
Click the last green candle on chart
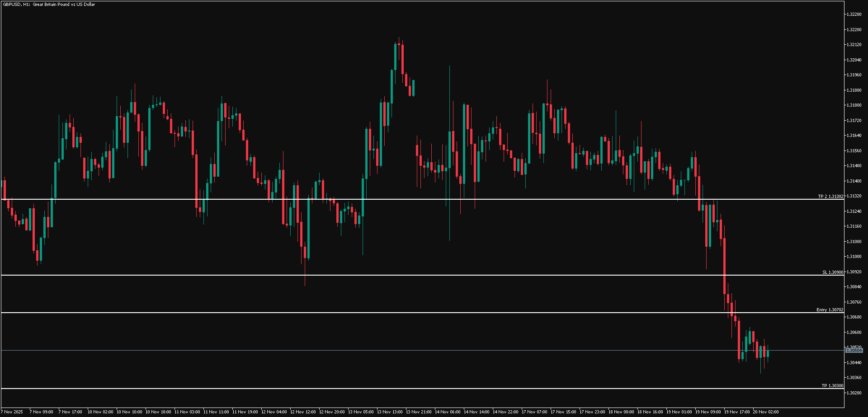pyautogui.click(x=768, y=353)
